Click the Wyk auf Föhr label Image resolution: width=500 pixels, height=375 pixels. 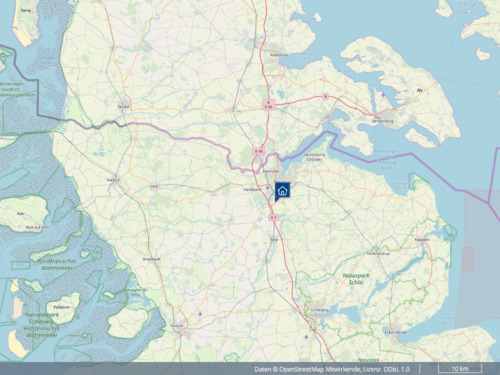[38, 228]
